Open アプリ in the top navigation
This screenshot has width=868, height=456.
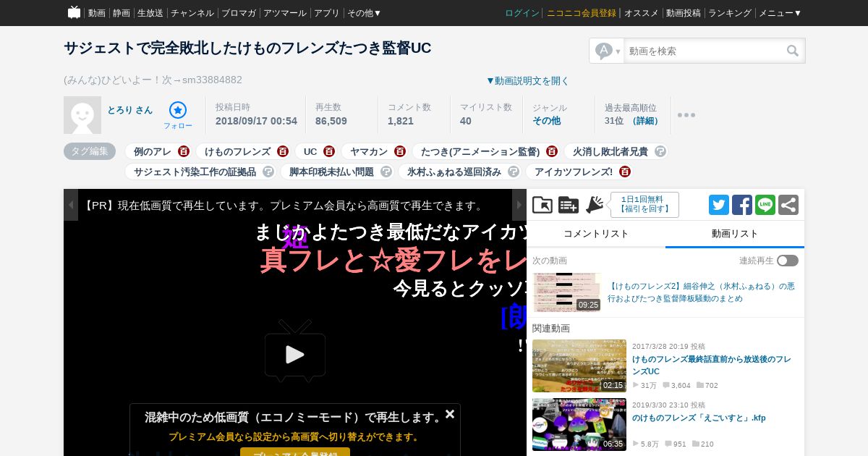click(x=327, y=13)
